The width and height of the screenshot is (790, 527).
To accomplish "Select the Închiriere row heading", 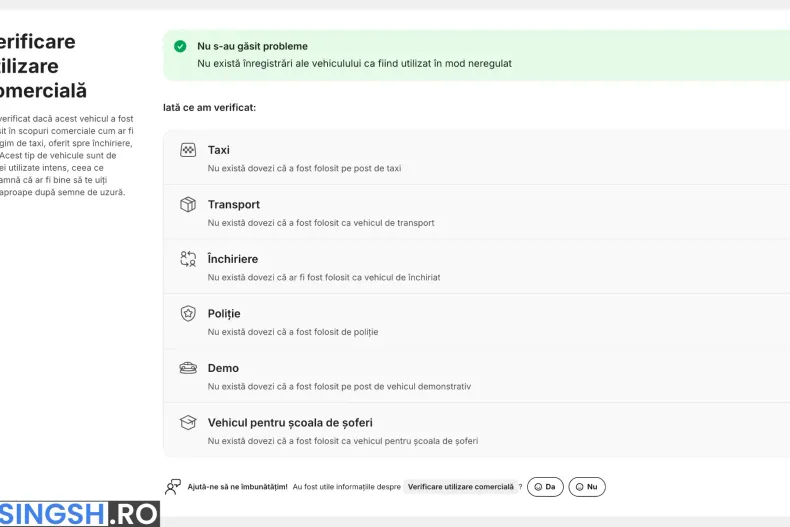I will coord(233,259).
